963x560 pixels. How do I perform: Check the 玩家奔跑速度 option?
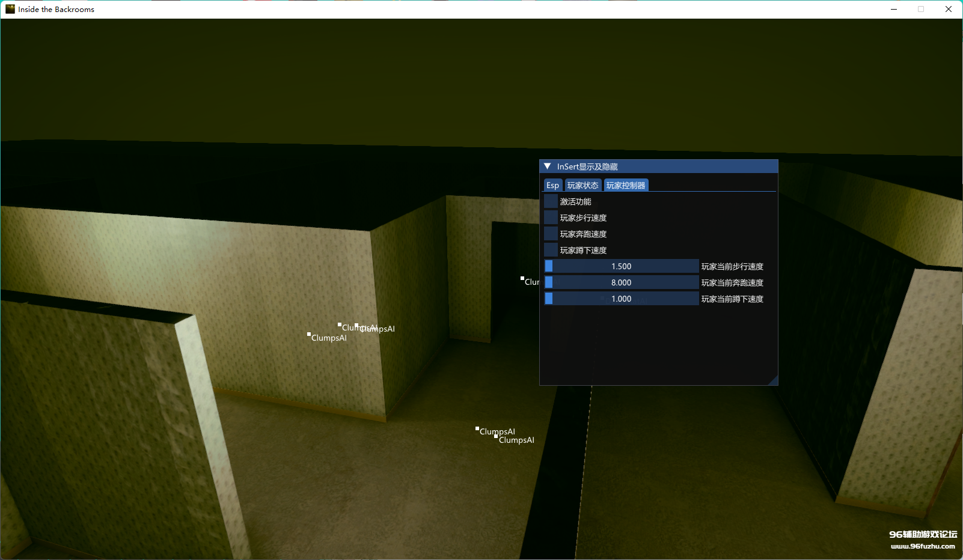point(551,234)
